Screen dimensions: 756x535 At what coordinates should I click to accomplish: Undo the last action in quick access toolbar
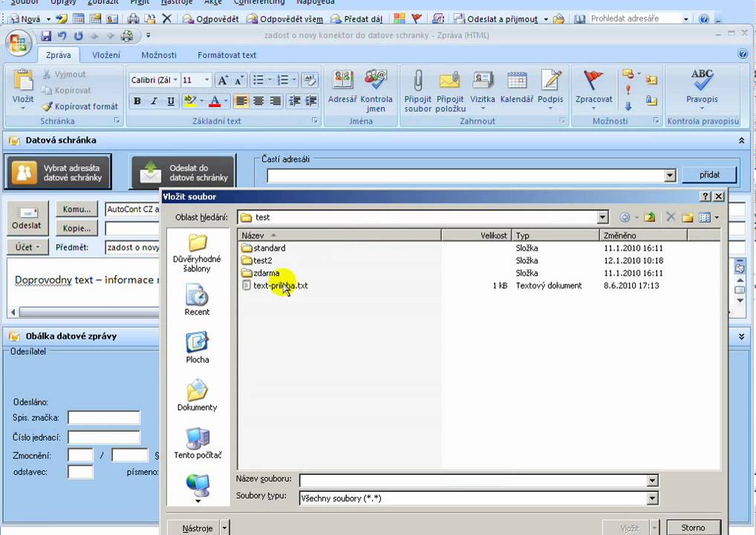click(x=62, y=36)
